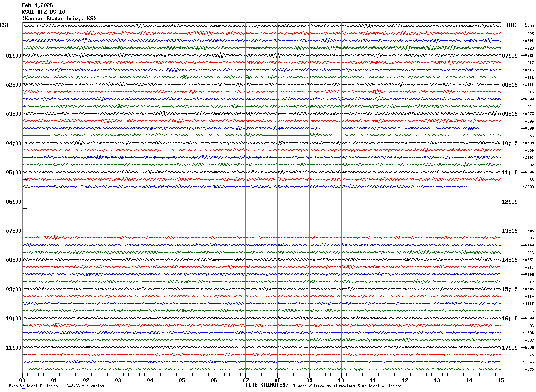Click the 12:15 UTC row label

pos(510,202)
